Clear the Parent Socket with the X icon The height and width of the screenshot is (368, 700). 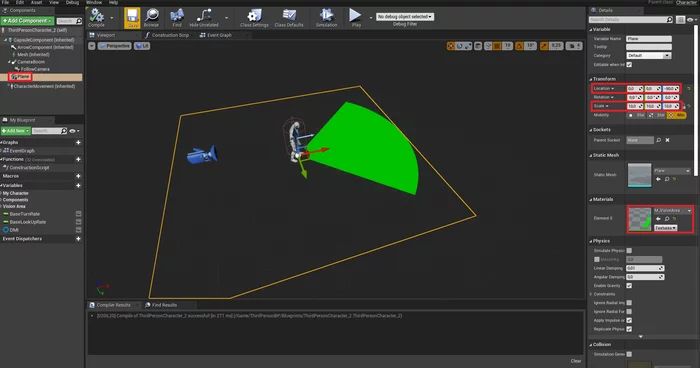click(667, 140)
